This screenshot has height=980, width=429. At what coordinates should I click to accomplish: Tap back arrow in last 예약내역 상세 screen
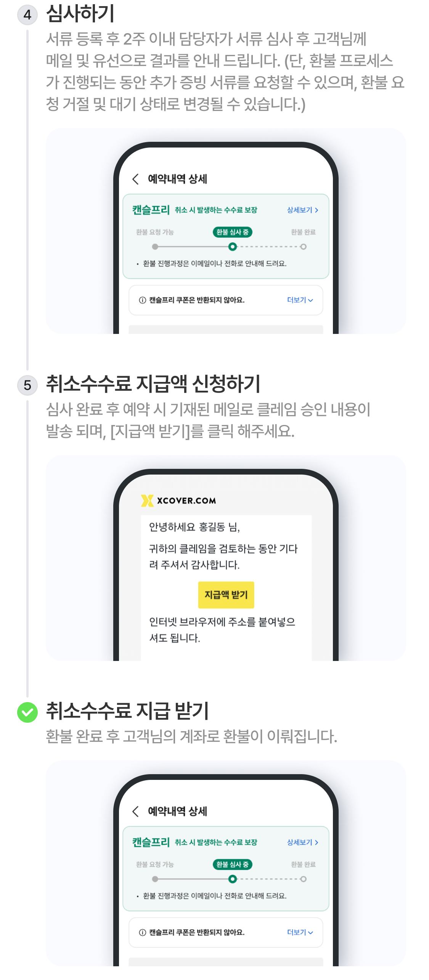click(135, 811)
